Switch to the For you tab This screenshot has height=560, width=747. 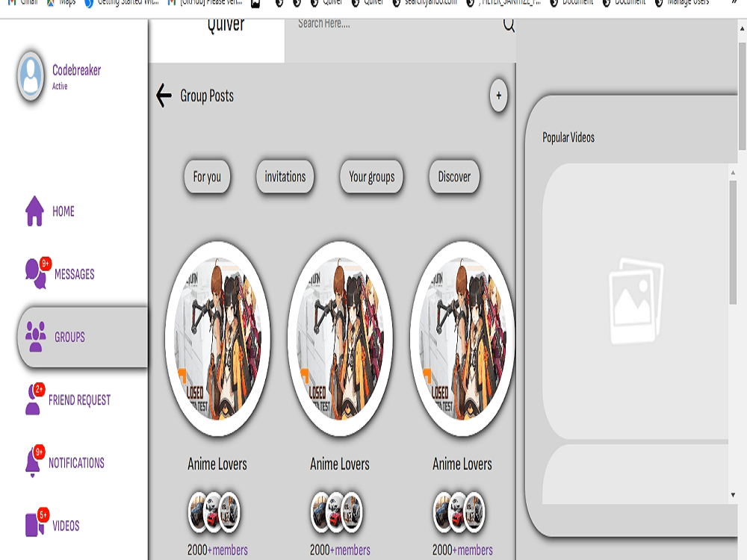pos(207,177)
